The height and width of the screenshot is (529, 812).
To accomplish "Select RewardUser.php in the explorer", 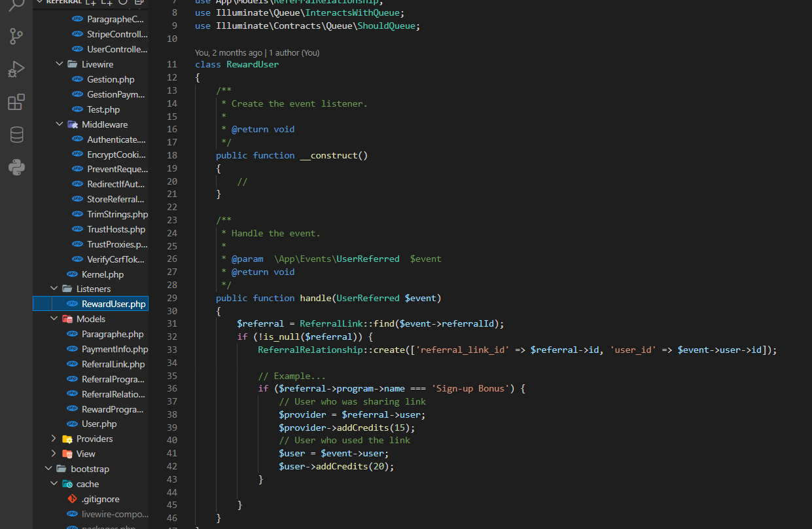I will pos(90,304).
